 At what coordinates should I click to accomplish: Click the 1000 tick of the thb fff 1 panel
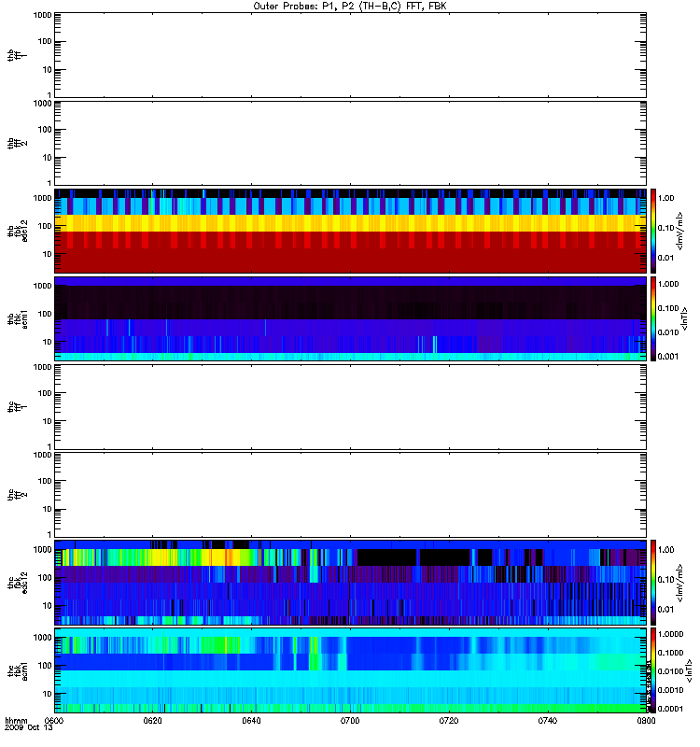tap(42, 15)
